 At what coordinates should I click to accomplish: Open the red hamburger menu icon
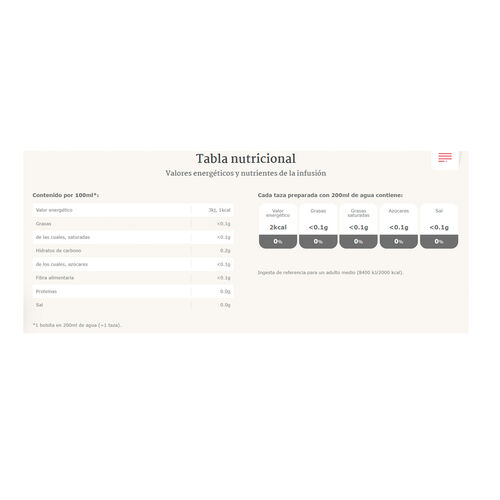pos(445,157)
